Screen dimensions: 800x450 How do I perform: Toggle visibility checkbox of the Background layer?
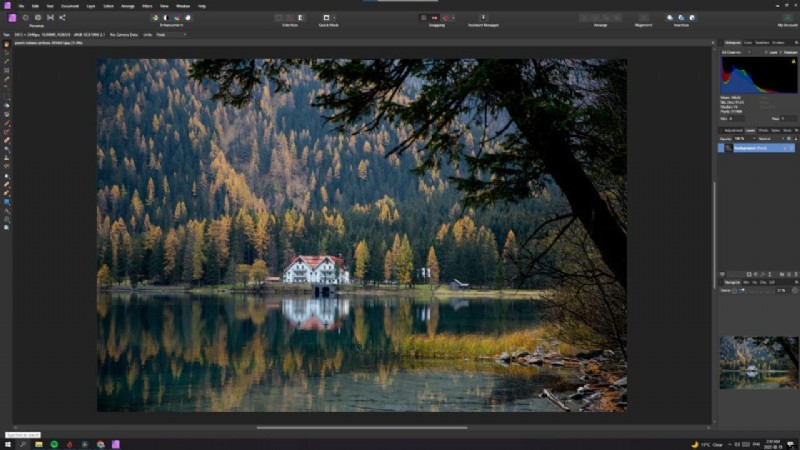pos(793,147)
